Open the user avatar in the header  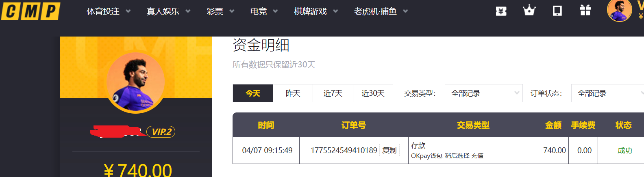(x=619, y=11)
